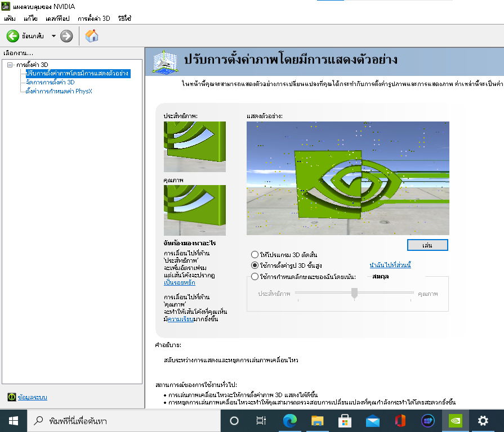The image size is (504, 432).
Task: Open the Windows Start menu
Action: 13,421
